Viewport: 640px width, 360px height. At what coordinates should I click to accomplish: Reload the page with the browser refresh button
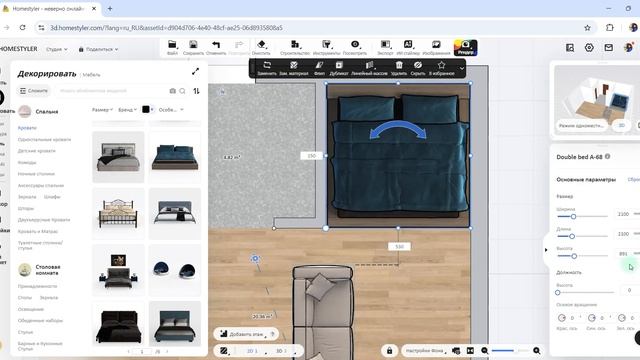pyautogui.click(x=22, y=28)
